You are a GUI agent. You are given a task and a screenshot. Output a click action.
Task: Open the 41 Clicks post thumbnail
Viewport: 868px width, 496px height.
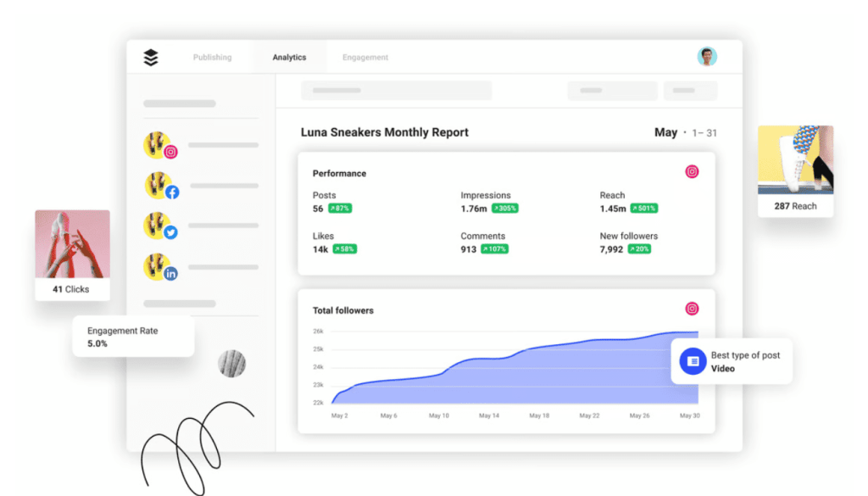tap(72, 245)
